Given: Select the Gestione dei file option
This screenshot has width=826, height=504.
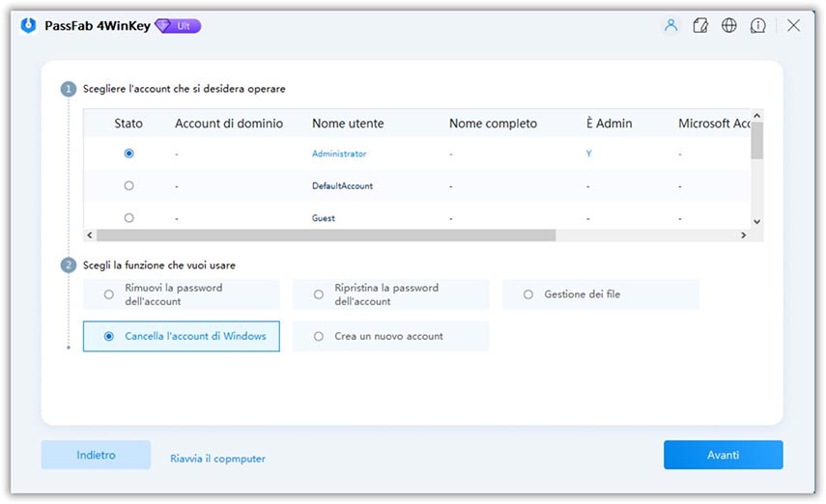Looking at the screenshot, I should point(528,294).
